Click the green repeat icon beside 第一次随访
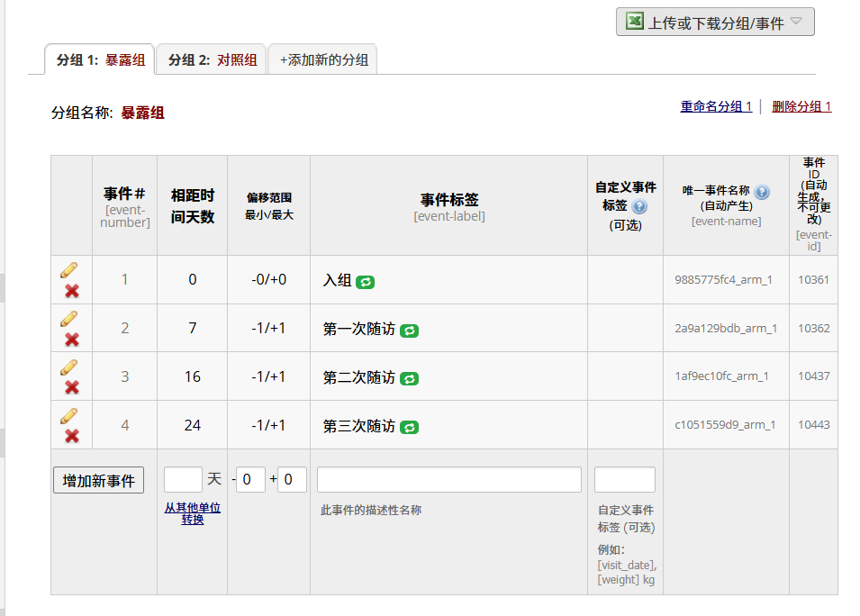The height and width of the screenshot is (616, 860). pos(409,331)
